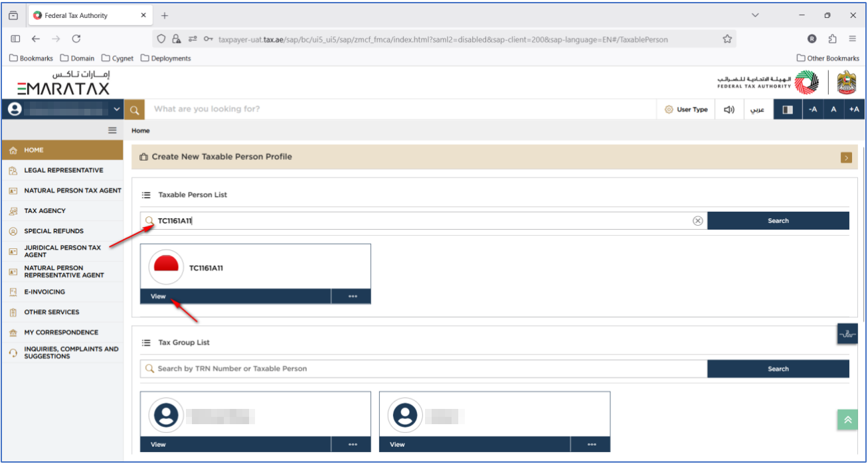868x464 pixels.
Task: Switch language to Arabic
Action: coord(757,110)
